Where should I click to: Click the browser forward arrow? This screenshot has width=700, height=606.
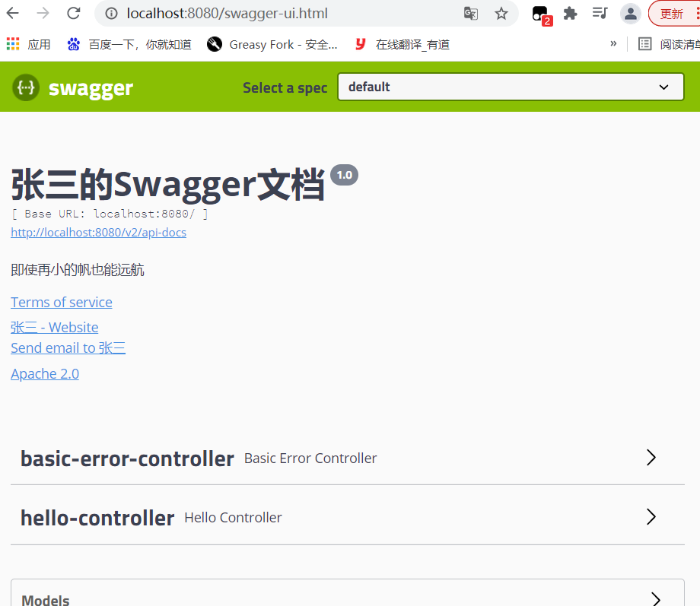point(43,14)
